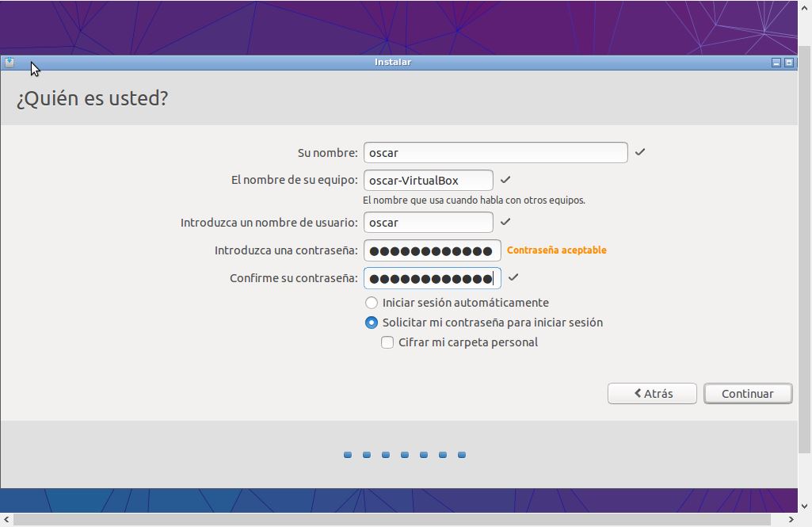This screenshot has height=527, width=812.
Task: Click the nombre de usuario input field
Action: click(x=428, y=223)
